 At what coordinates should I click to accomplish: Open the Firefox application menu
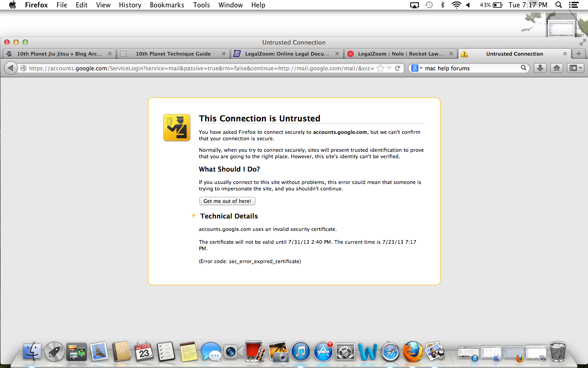[x=36, y=5]
